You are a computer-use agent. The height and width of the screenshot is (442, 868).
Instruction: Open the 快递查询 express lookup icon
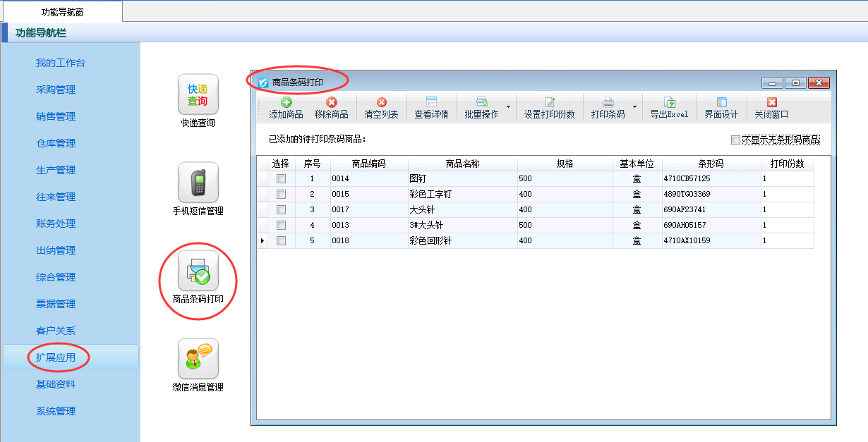pyautogui.click(x=198, y=94)
